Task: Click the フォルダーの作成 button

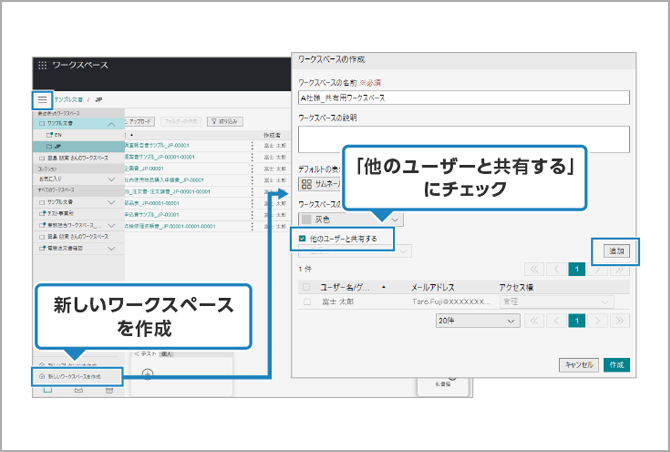Action: (181, 121)
